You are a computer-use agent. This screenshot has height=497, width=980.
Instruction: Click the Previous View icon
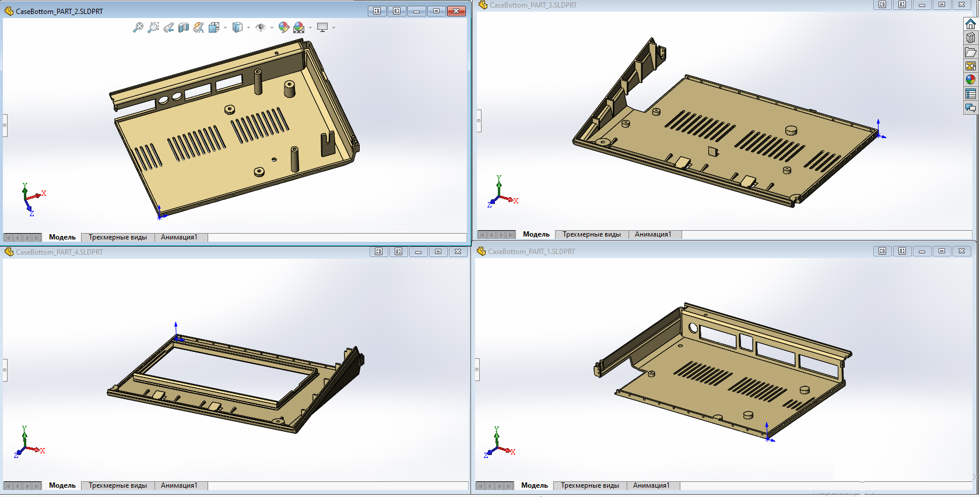tap(168, 27)
